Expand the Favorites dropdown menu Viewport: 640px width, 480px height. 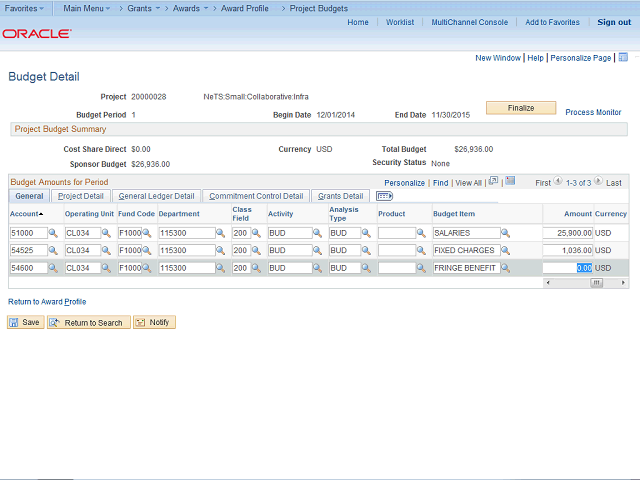(x=25, y=7)
